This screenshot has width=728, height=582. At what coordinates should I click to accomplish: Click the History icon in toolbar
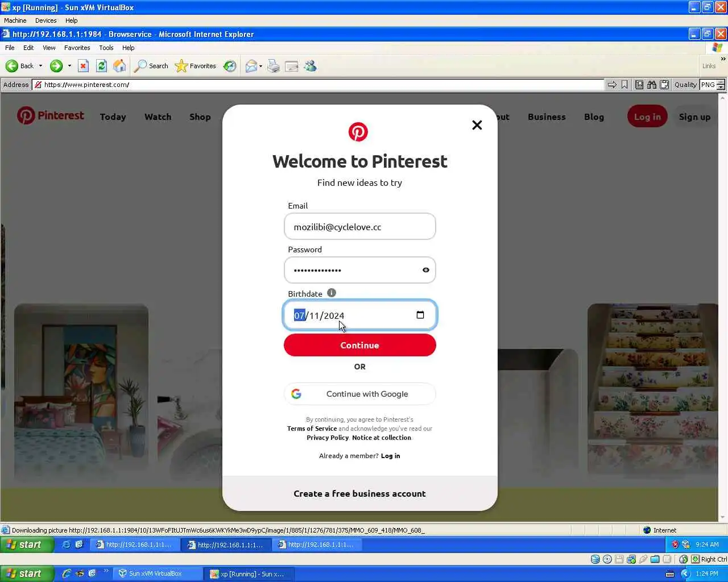(x=230, y=66)
